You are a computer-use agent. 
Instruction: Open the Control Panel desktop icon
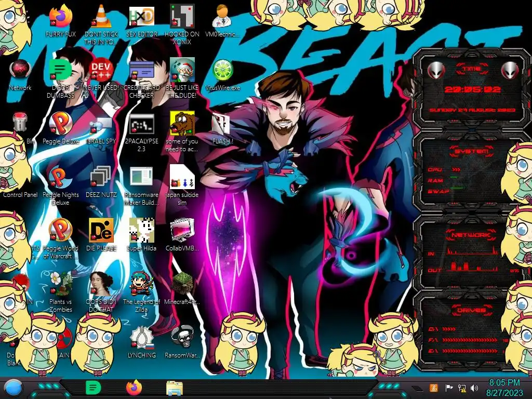pos(20,195)
